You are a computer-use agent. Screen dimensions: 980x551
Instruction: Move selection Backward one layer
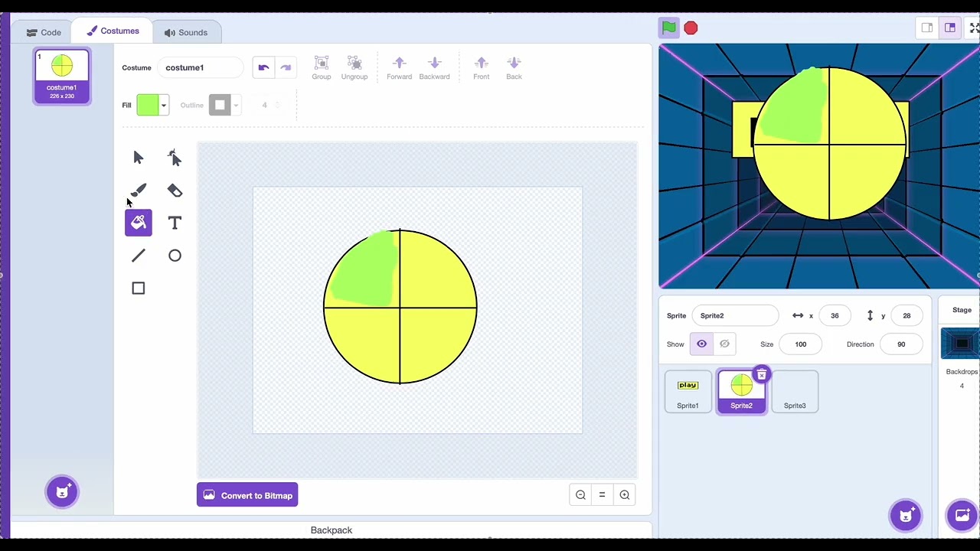[x=434, y=67]
